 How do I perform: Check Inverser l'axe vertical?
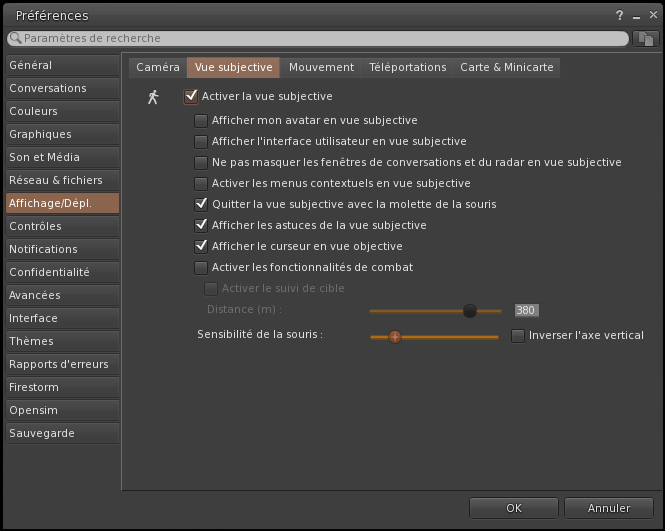click(x=518, y=336)
